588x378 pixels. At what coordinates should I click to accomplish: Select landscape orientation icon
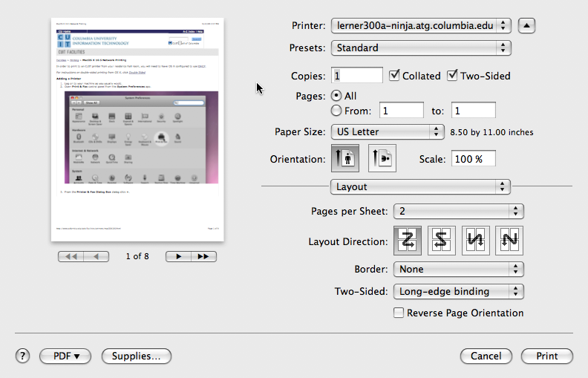pyautogui.click(x=382, y=158)
